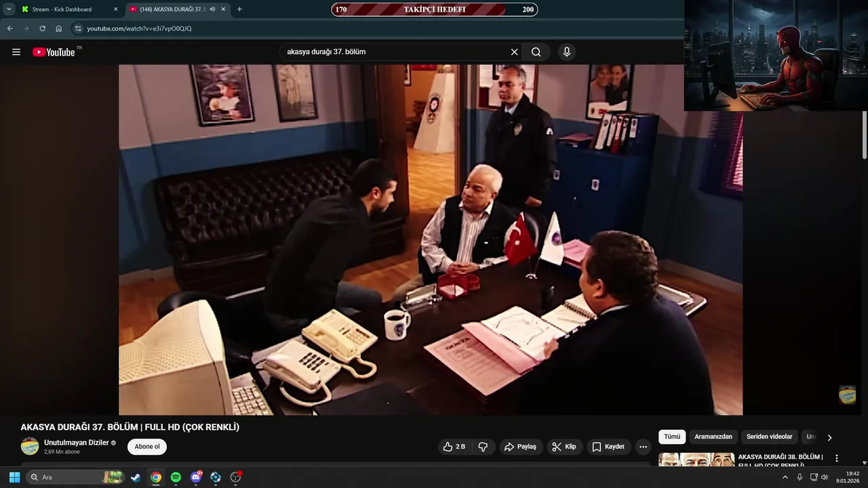Image resolution: width=868 pixels, height=488 pixels.
Task: Expand the tab search dropdown arrow
Action: (x=9, y=9)
